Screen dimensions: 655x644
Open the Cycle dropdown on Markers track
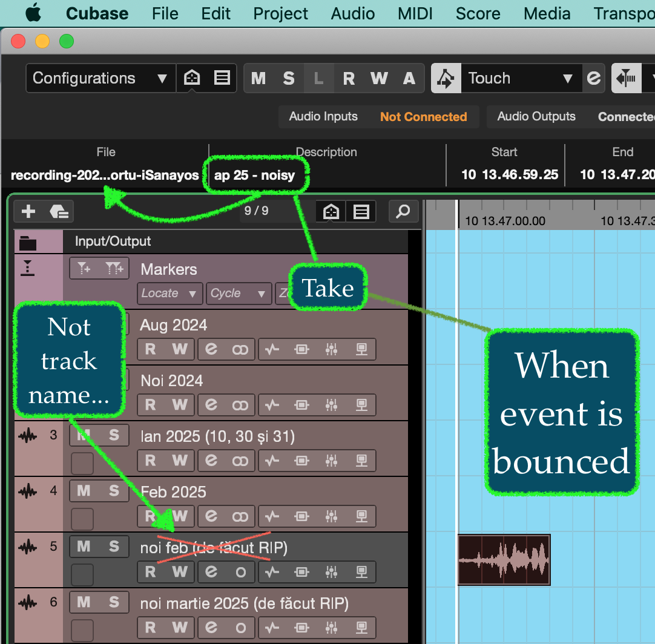point(239,293)
